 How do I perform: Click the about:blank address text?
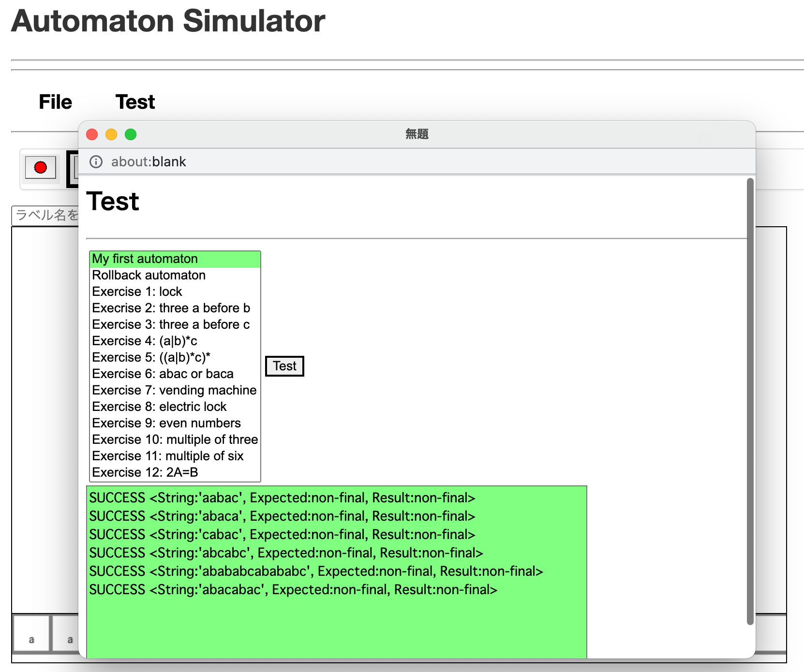[149, 161]
